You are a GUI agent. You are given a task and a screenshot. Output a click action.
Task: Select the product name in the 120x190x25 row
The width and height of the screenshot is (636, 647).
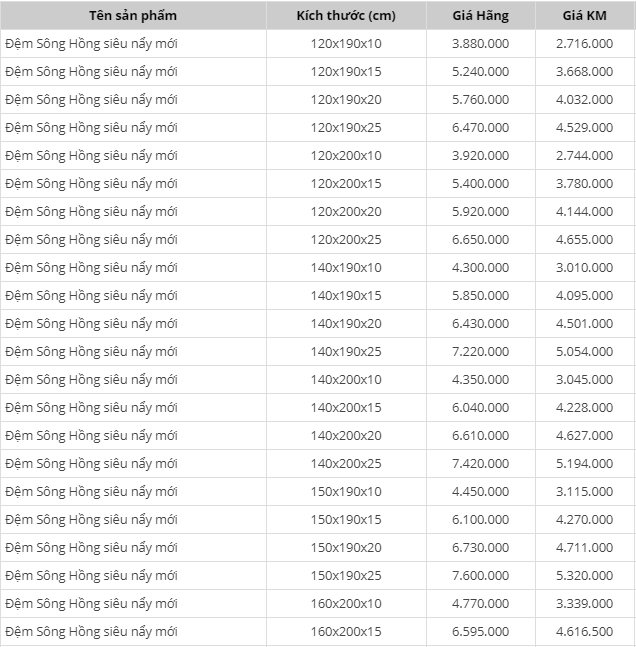[91, 128]
